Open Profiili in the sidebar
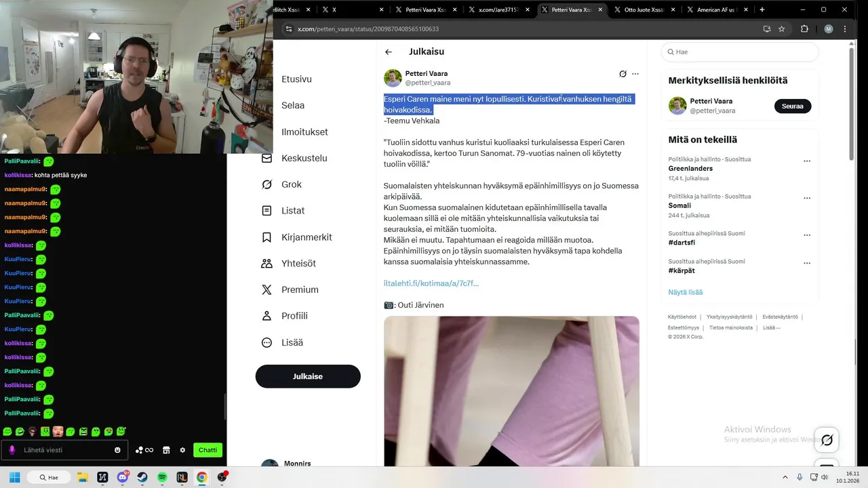Screen dimensions: 868x488 (x=284, y=316)
